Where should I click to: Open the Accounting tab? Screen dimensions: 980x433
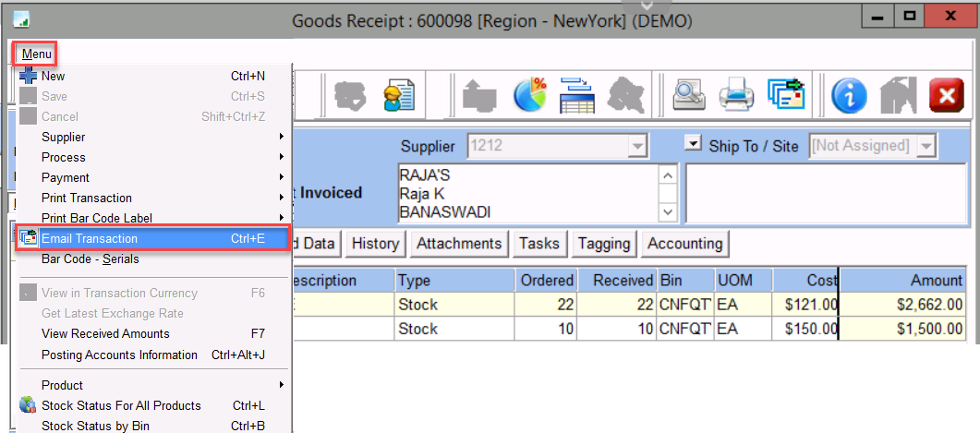point(684,244)
